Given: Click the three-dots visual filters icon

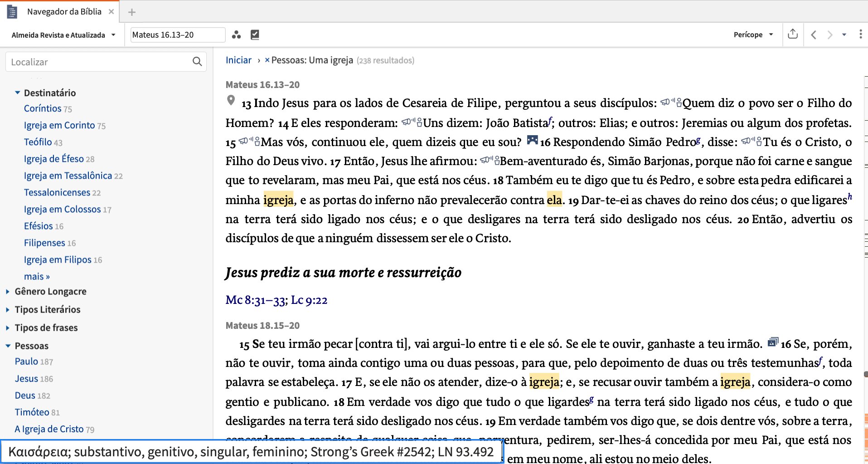Looking at the screenshot, I should 236,35.
